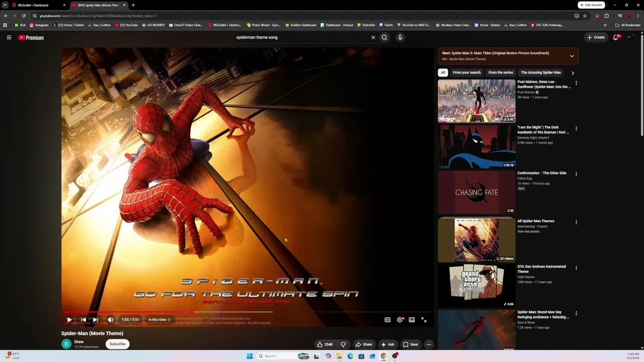Image resolution: width=644 pixels, height=362 pixels.
Task: Skip to next video in mix
Action: 95,320
